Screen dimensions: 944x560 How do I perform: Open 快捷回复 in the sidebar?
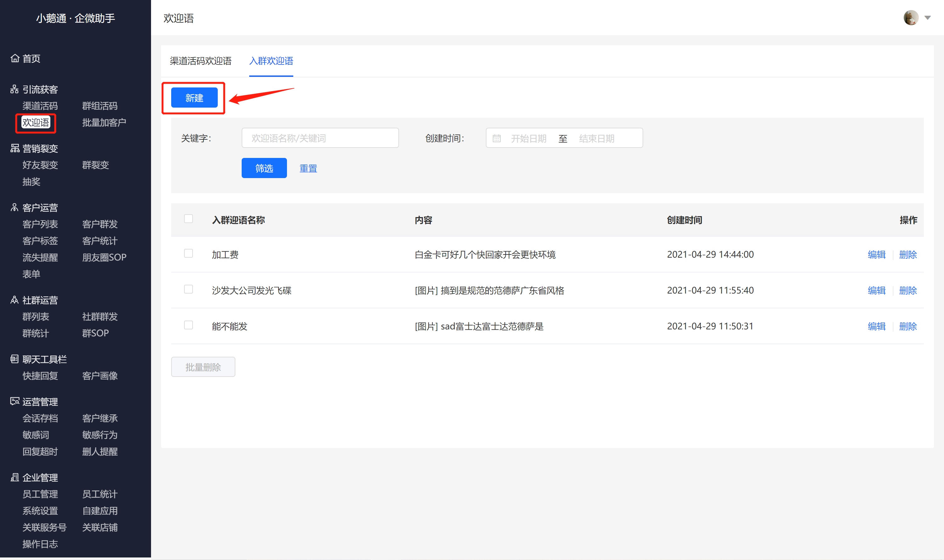40,376
